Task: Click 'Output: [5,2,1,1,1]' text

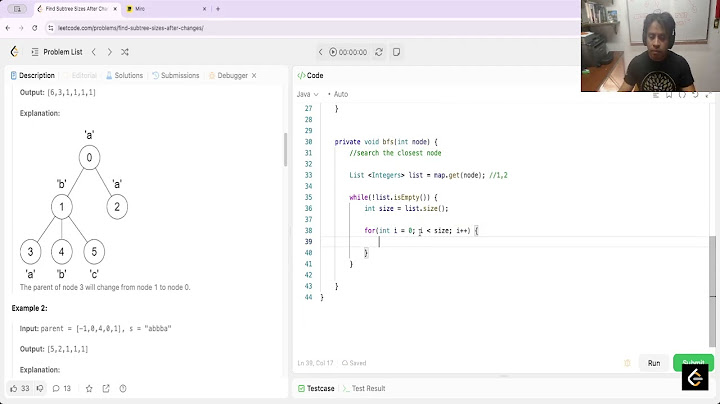Action: coord(54,349)
